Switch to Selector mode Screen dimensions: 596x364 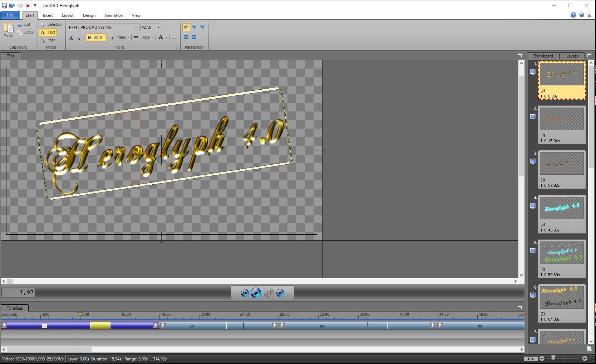click(51, 24)
